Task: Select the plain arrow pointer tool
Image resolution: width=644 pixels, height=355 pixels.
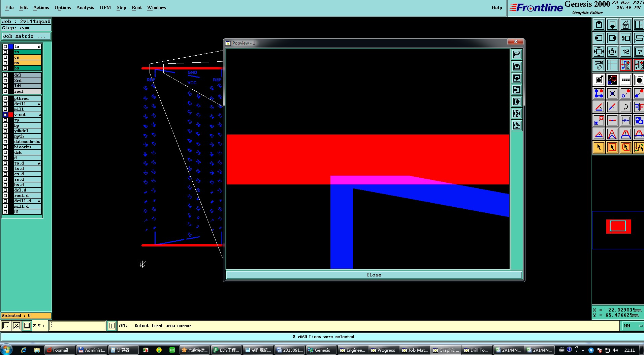Action: point(599,147)
